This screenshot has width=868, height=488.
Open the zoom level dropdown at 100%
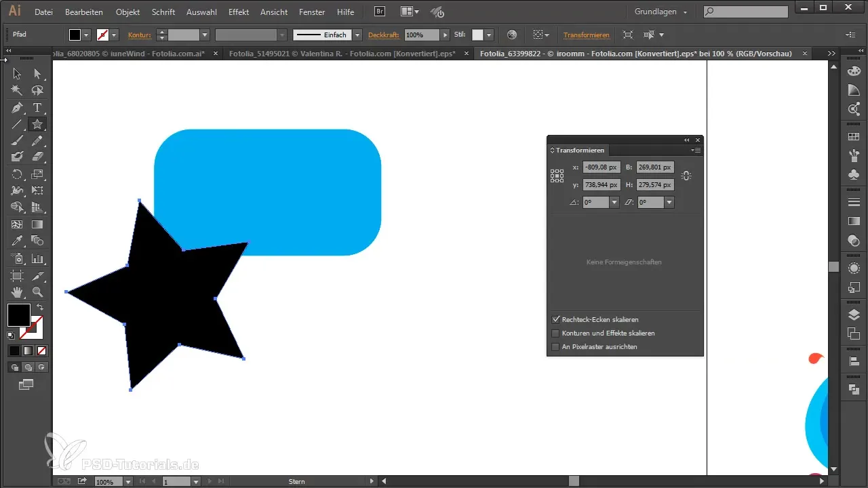coord(127,482)
